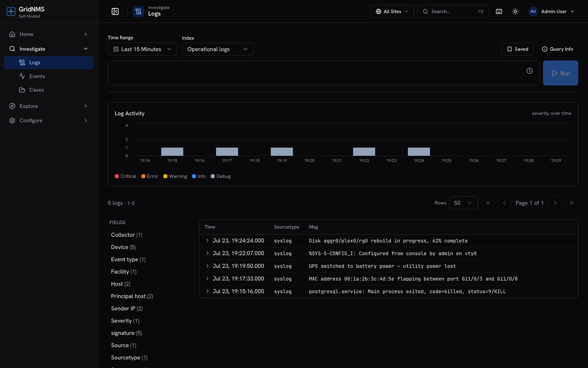
Task: Expand the 19:22:07 log row
Action: (x=207, y=253)
